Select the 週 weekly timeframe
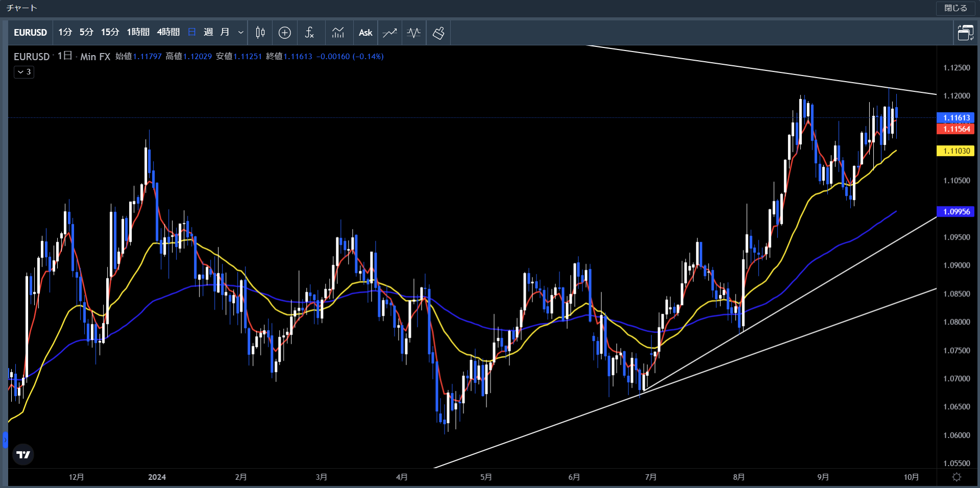This screenshot has width=980, height=488. pos(208,32)
